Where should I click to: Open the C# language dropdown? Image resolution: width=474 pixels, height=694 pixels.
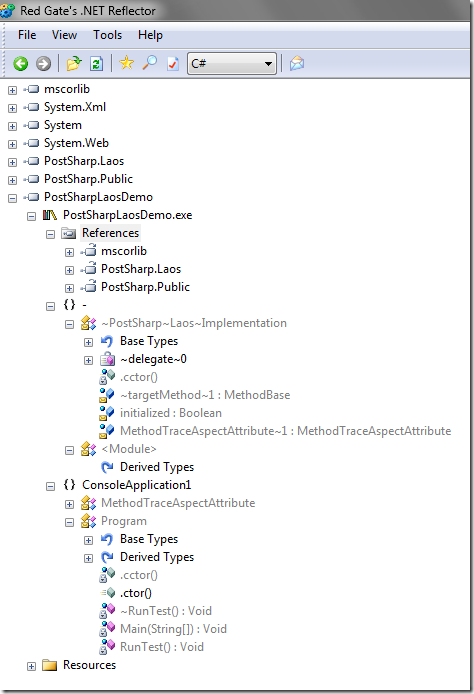pos(232,63)
